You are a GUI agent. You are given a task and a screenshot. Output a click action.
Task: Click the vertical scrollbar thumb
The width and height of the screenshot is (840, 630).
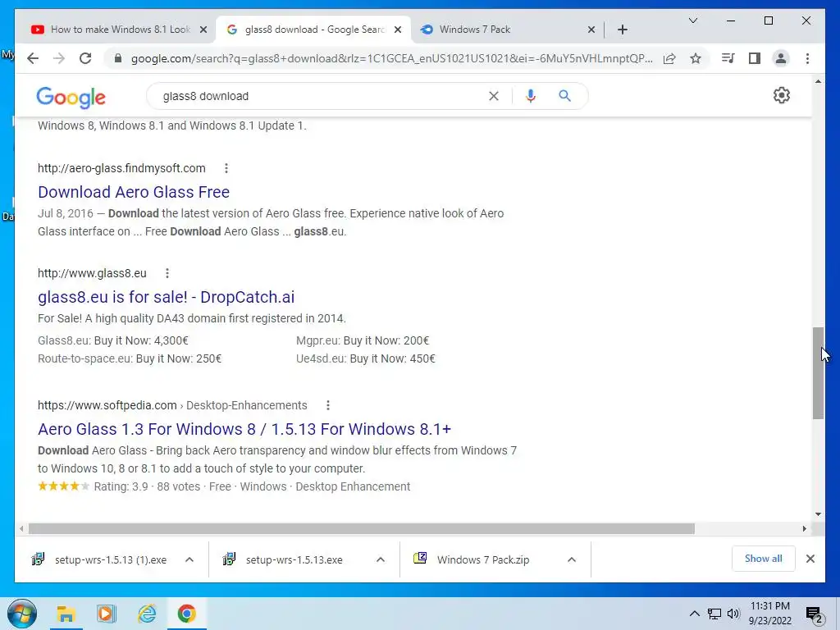pos(818,373)
